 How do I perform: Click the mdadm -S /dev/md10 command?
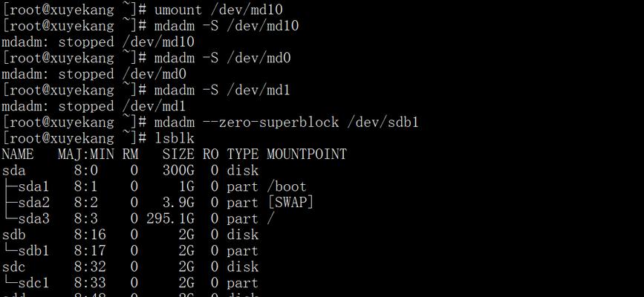pos(227,25)
